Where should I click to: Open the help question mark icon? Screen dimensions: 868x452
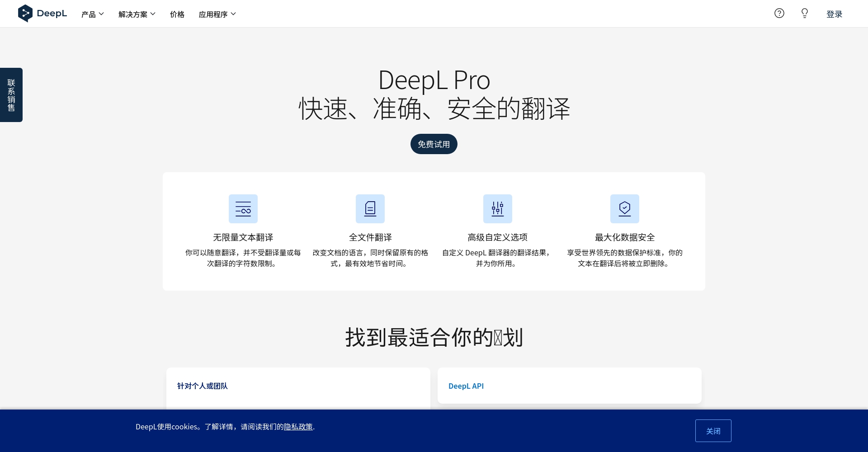pyautogui.click(x=779, y=13)
